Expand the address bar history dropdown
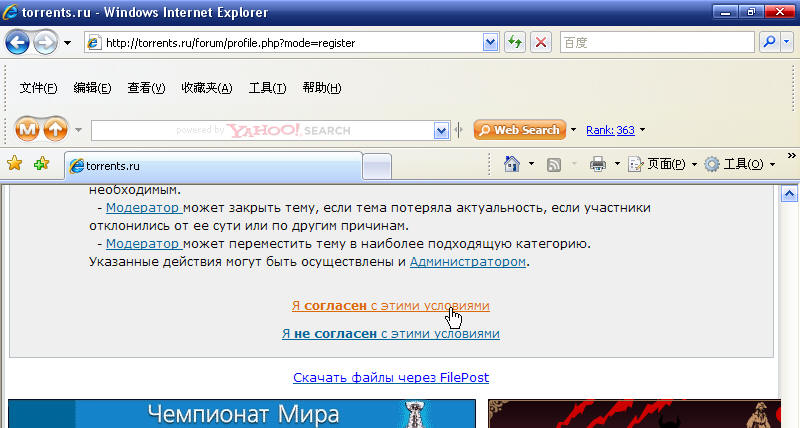The width and height of the screenshot is (800, 428). (x=490, y=43)
